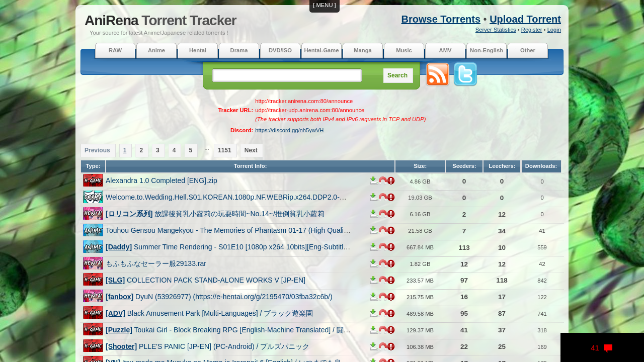This screenshot has width=644, height=362.
Task: Download torrent for Summer Time Rendering S01E10
Action: pos(374,247)
